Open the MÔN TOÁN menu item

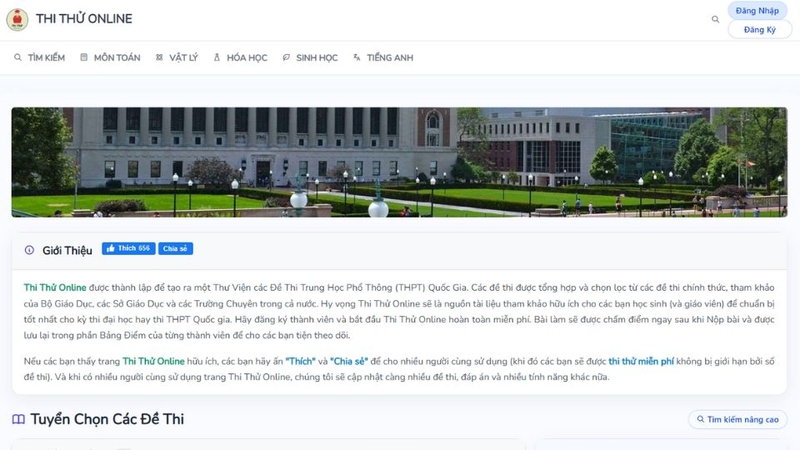click(117, 58)
